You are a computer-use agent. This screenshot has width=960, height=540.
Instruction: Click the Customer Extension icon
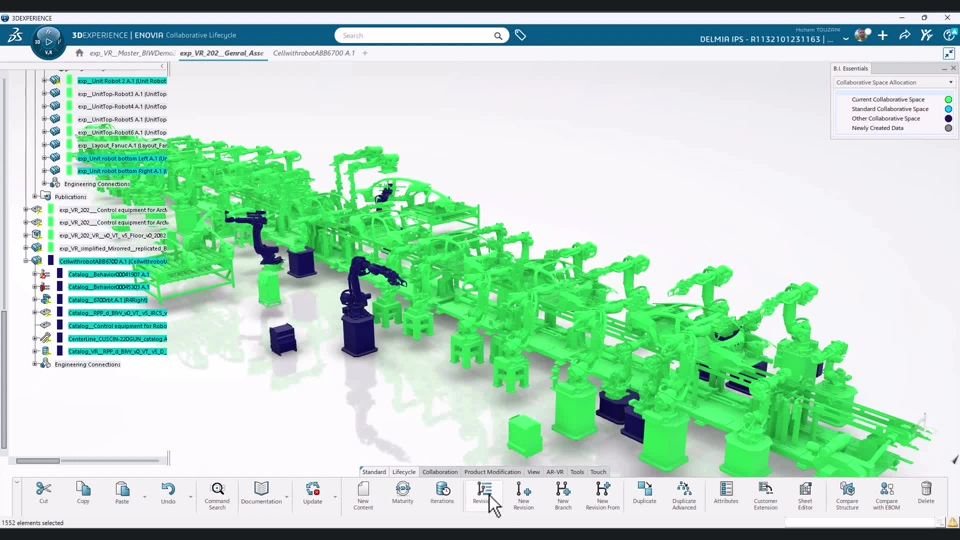click(x=765, y=489)
